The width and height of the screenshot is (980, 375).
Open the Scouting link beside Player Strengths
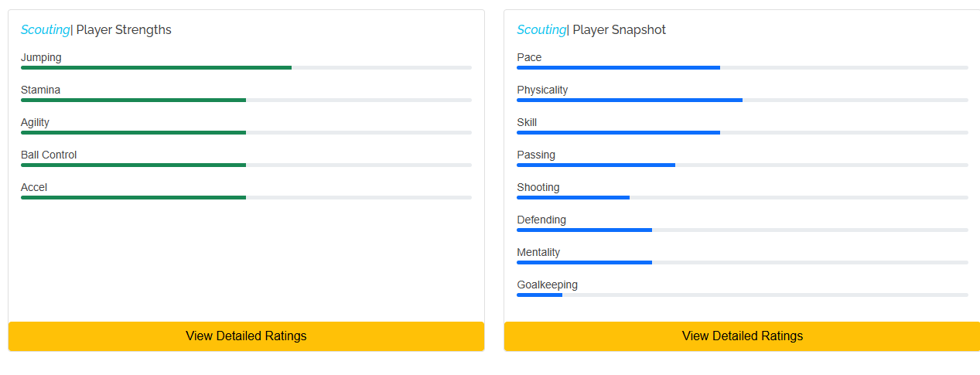click(x=45, y=30)
